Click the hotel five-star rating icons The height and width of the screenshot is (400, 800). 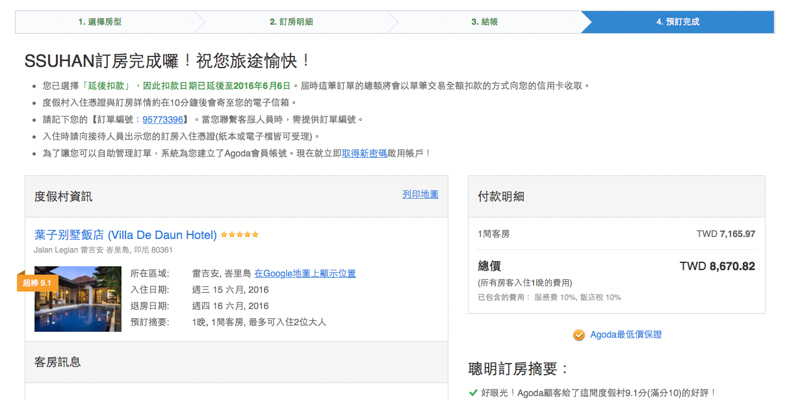coord(240,235)
